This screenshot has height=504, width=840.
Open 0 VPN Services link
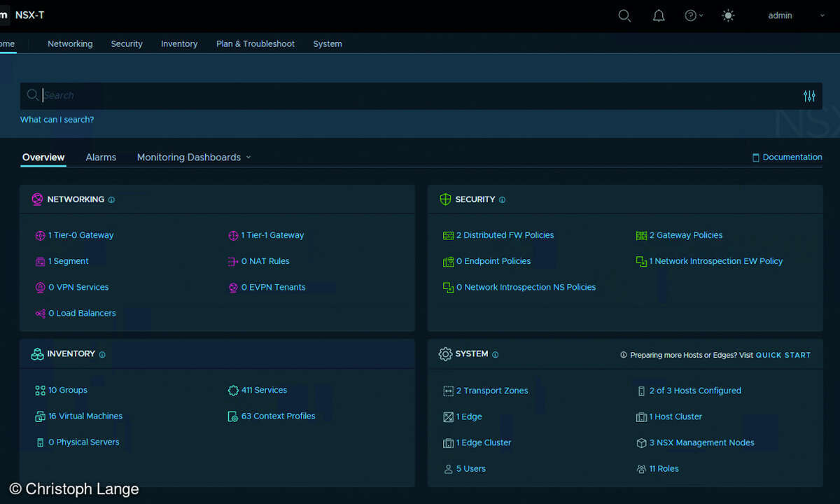[x=78, y=287]
